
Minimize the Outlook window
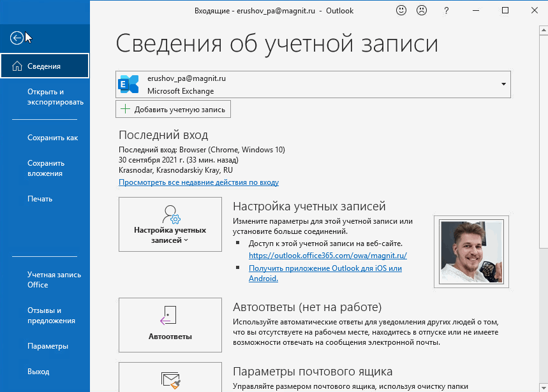(476, 10)
